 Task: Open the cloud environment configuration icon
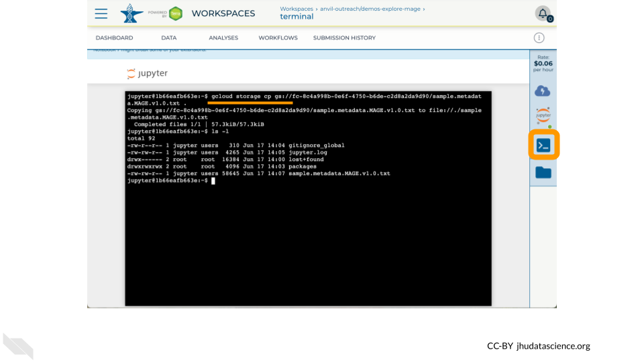pyautogui.click(x=543, y=90)
